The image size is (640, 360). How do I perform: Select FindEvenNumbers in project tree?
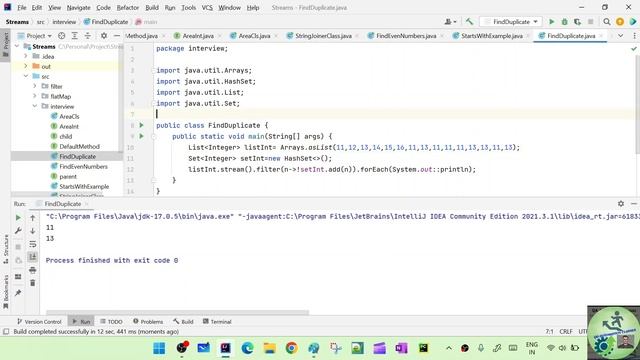pos(83,167)
